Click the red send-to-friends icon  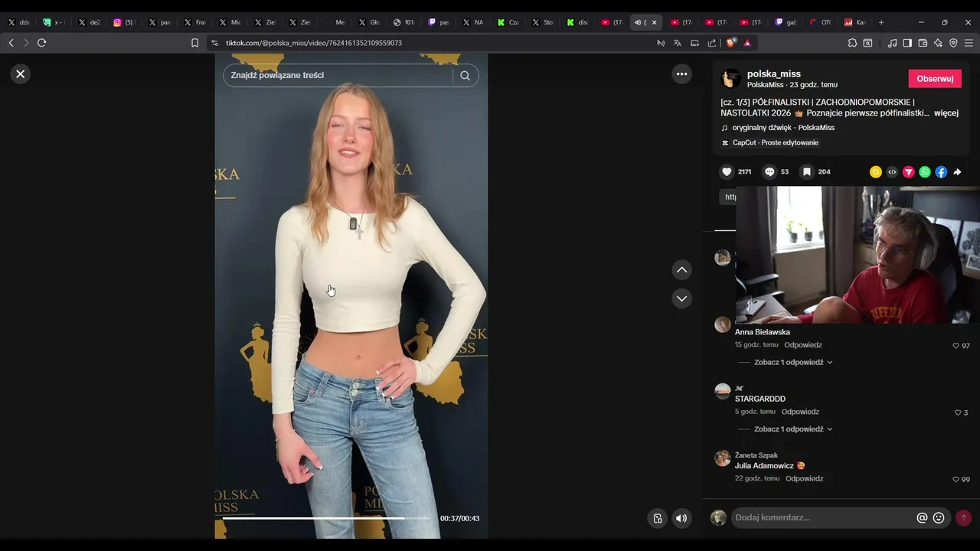[x=908, y=172]
